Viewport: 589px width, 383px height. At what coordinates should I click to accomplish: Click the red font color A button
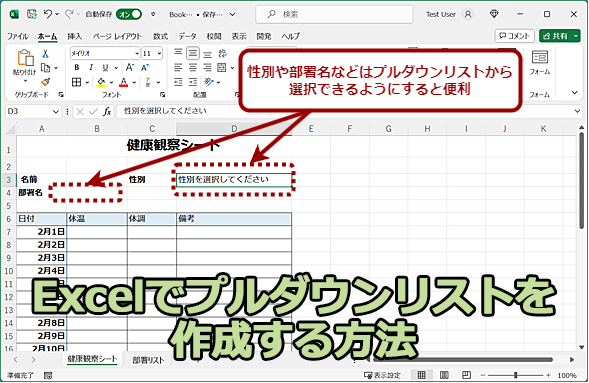click(124, 82)
